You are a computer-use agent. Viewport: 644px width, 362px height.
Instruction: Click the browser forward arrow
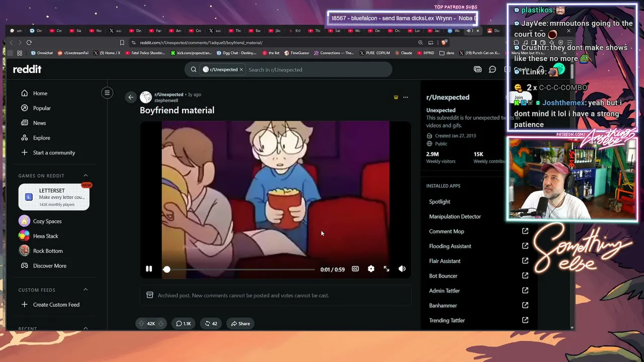(20, 43)
